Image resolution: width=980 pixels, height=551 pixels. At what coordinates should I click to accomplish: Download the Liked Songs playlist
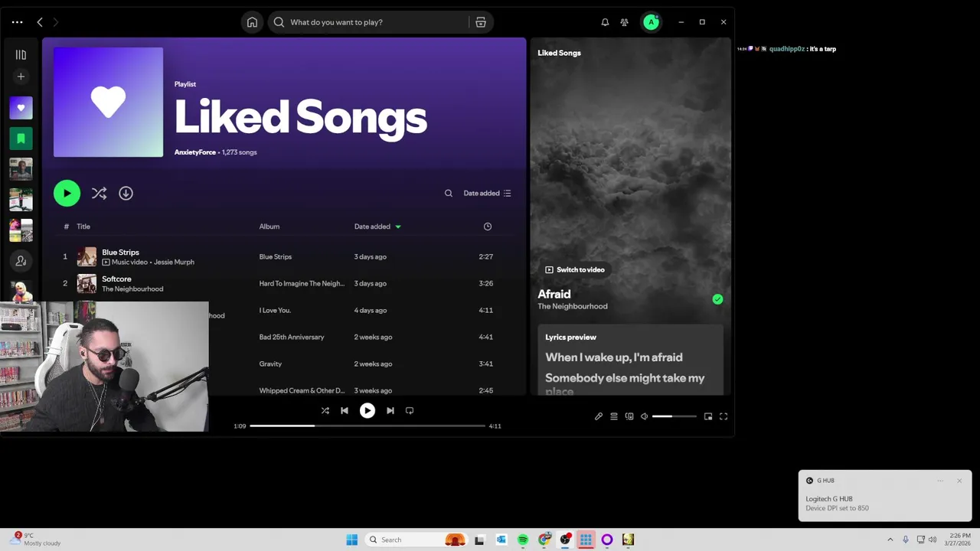point(126,194)
